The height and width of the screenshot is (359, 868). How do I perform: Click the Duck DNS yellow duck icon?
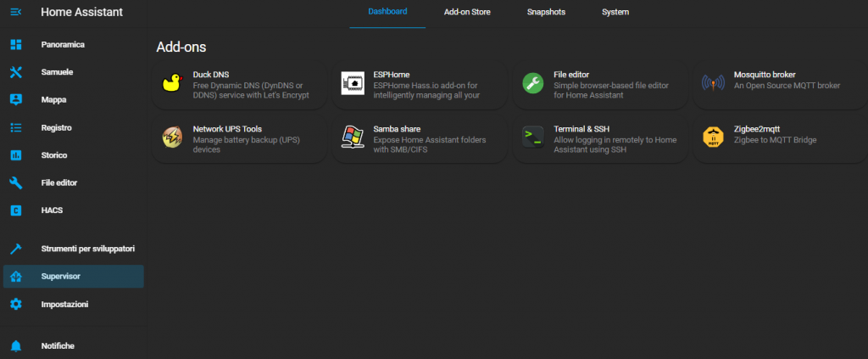click(x=172, y=83)
